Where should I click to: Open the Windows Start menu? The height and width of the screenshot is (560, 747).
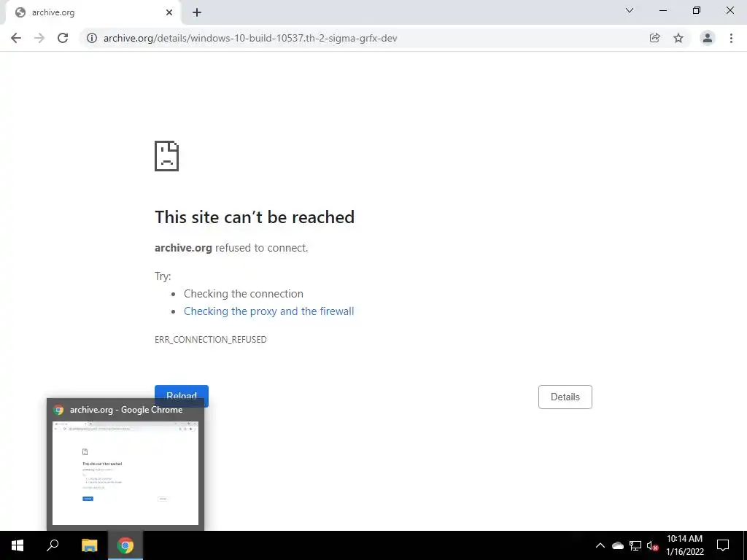pyautogui.click(x=18, y=545)
